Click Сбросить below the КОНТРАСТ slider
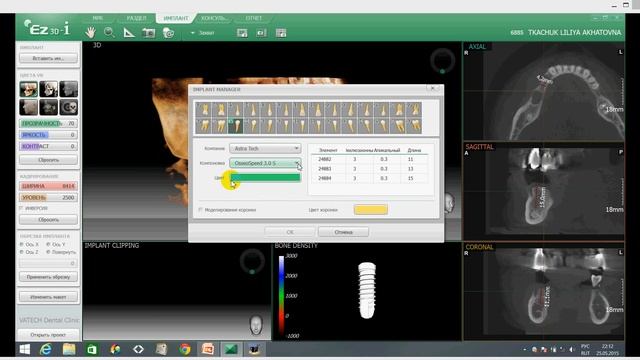Image resolution: width=640 pixels, height=360 pixels. (48, 160)
